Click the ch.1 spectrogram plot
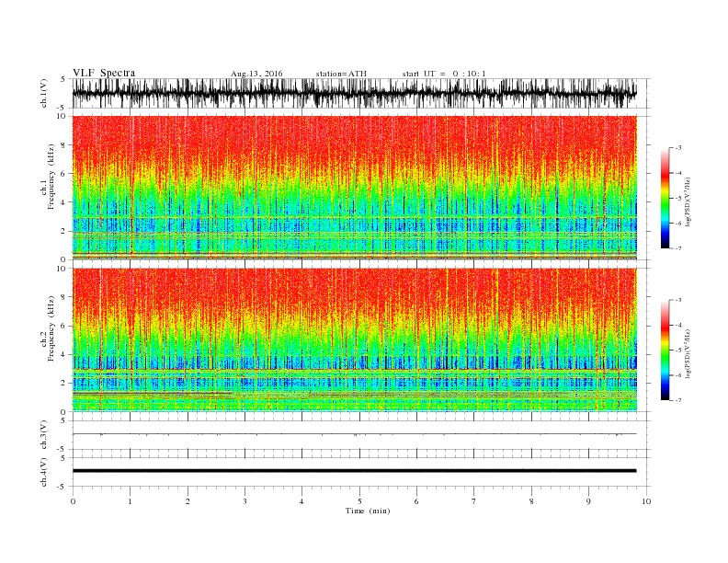 [355, 188]
